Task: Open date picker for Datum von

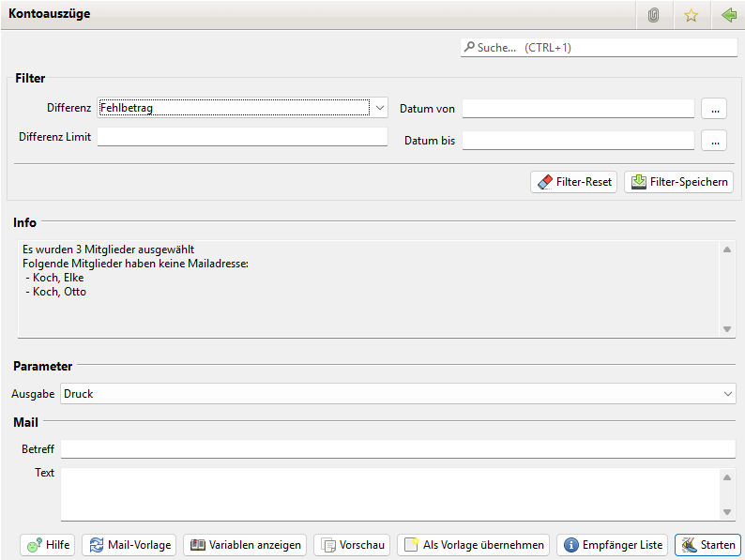Action: point(714,109)
